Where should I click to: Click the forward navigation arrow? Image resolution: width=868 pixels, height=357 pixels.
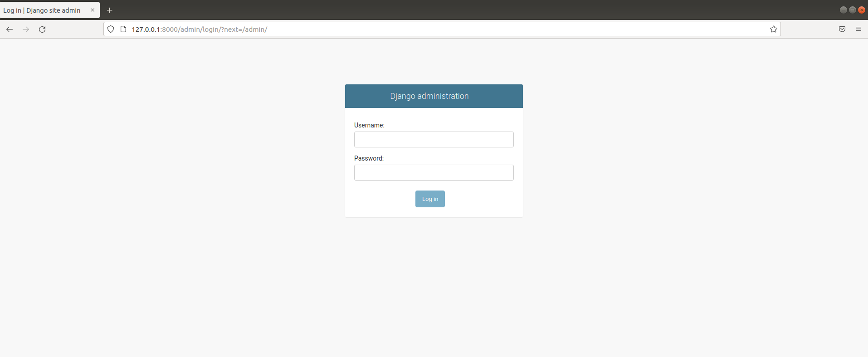pyautogui.click(x=26, y=29)
